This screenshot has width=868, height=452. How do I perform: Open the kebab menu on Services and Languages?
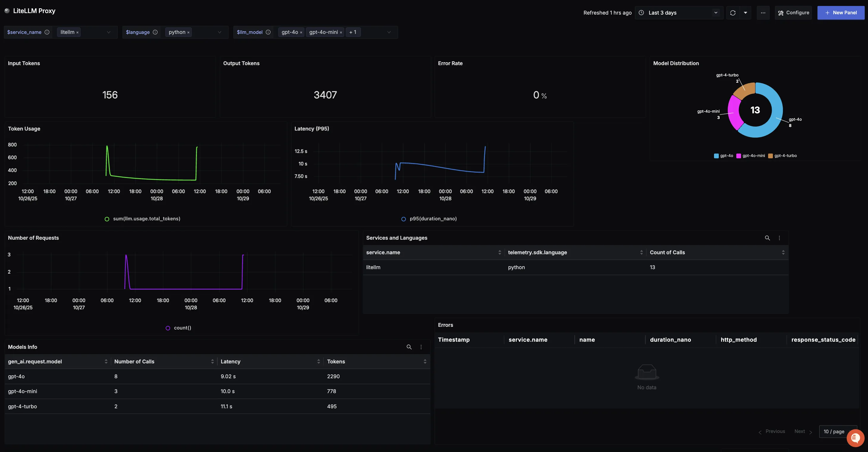pyautogui.click(x=779, y=238)
